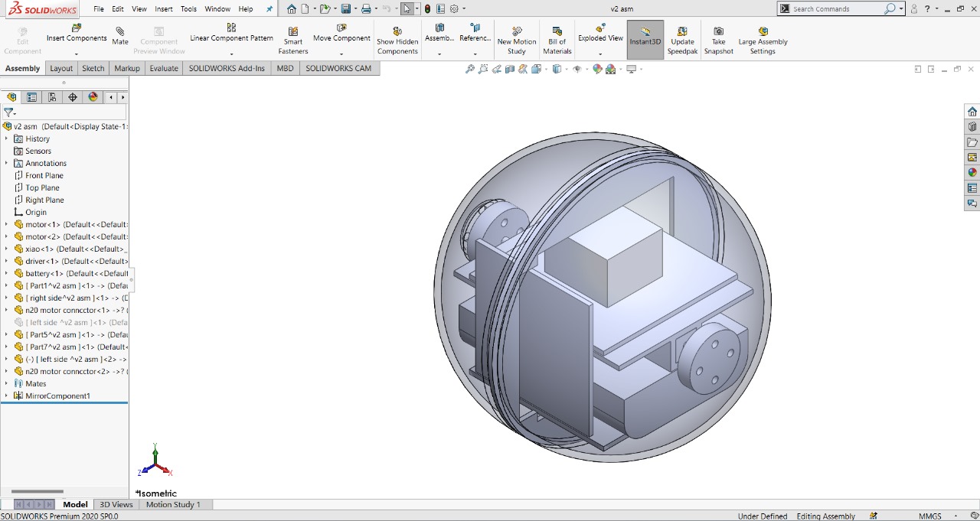Viewport: 980px width, 521px height.
Task: Take Snapshot of the assembly
Action: (x=718, y=41)
